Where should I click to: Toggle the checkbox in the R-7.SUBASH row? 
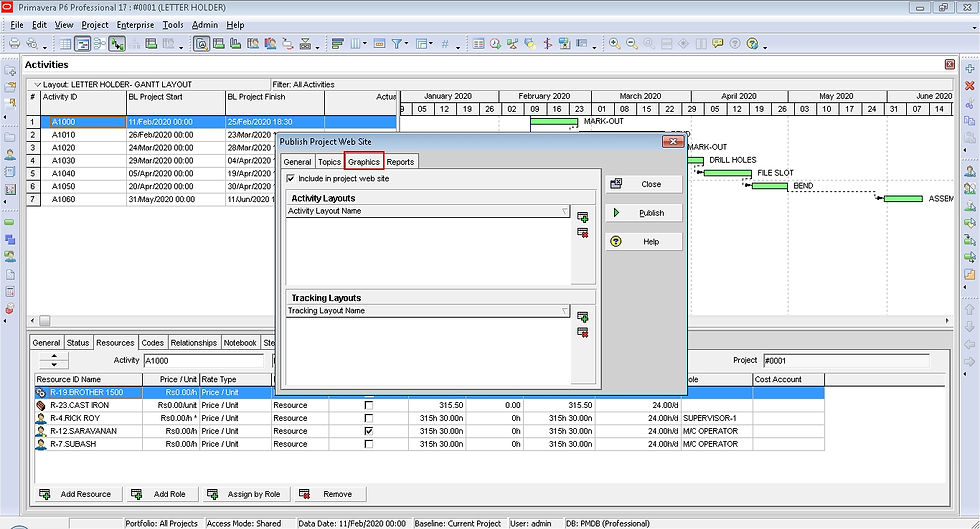point(369,445)
